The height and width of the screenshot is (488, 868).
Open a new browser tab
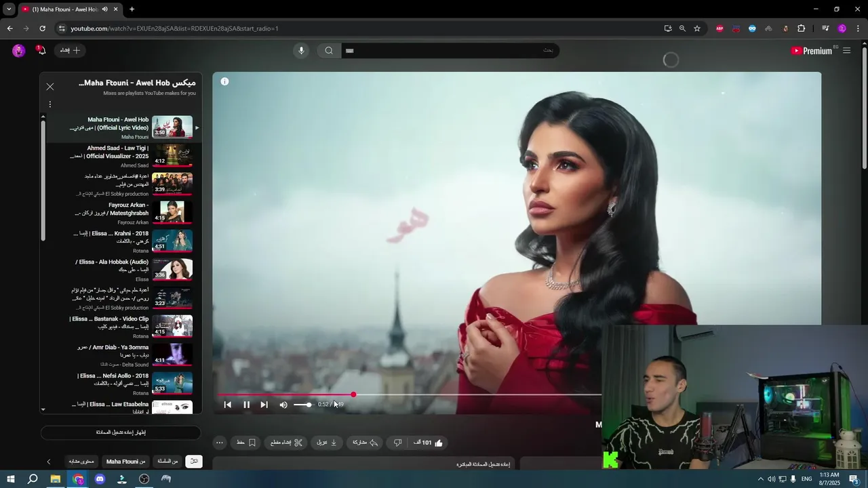tap(132, 9)
